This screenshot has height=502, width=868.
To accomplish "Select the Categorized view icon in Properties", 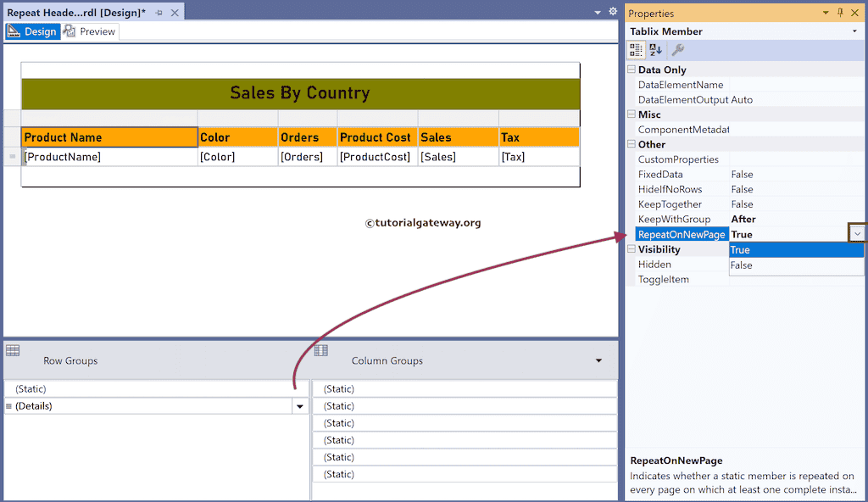I will point(636,49).
